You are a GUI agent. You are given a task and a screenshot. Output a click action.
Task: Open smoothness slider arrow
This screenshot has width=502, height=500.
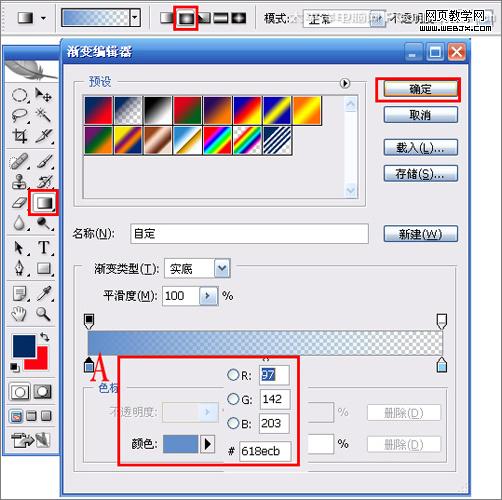click(208, 296)
